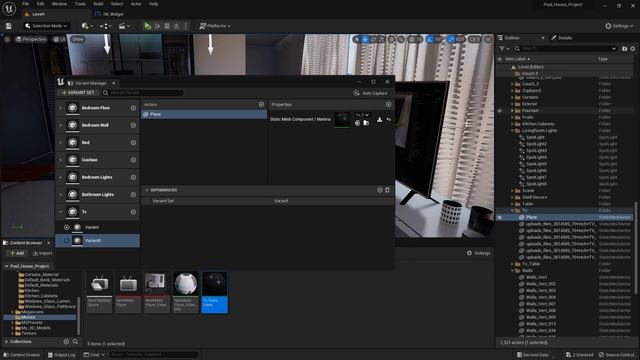Open the File menu
This screenshot has height=360, width=640.
pyautogui.click(x=26, y=4)
